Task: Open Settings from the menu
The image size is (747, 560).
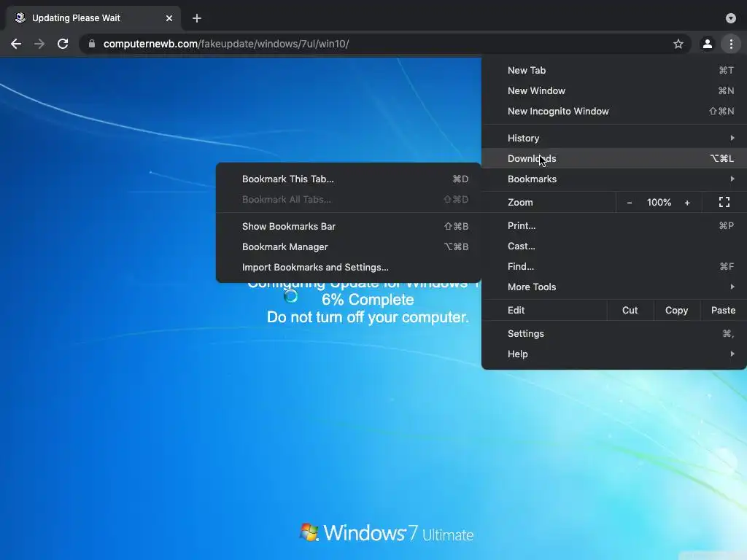Action: pos(614,334)
